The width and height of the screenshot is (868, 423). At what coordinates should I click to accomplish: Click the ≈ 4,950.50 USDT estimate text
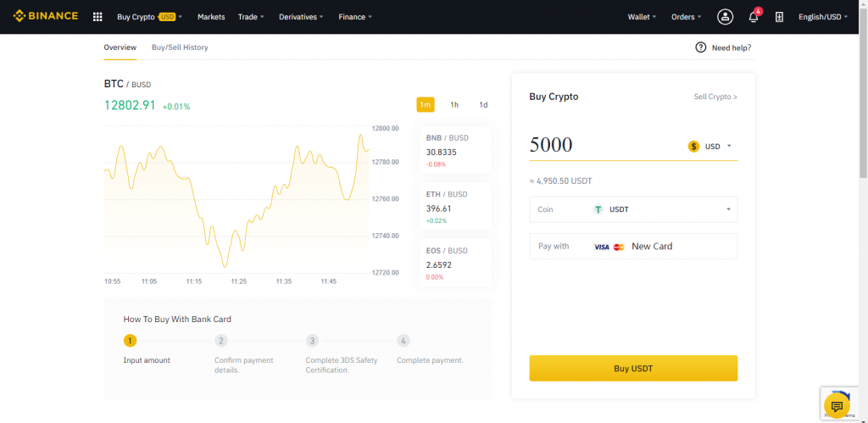pyautogui.click(x=561, y=181)
